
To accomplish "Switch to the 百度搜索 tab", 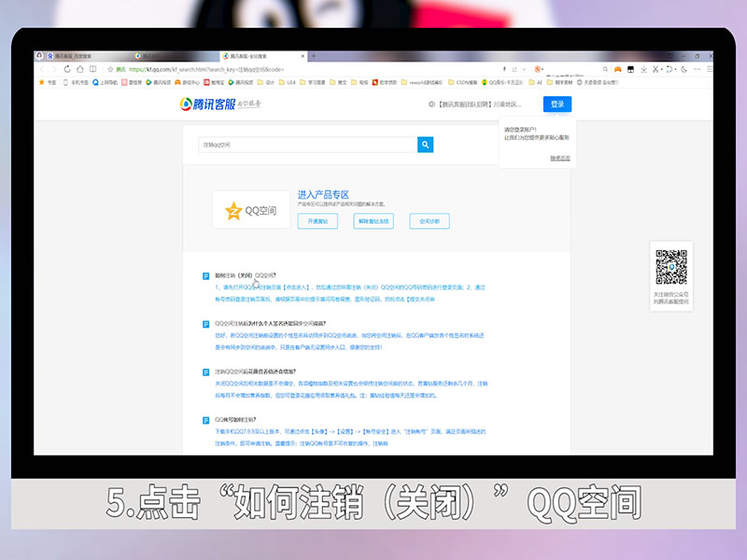I will point(86,56).
